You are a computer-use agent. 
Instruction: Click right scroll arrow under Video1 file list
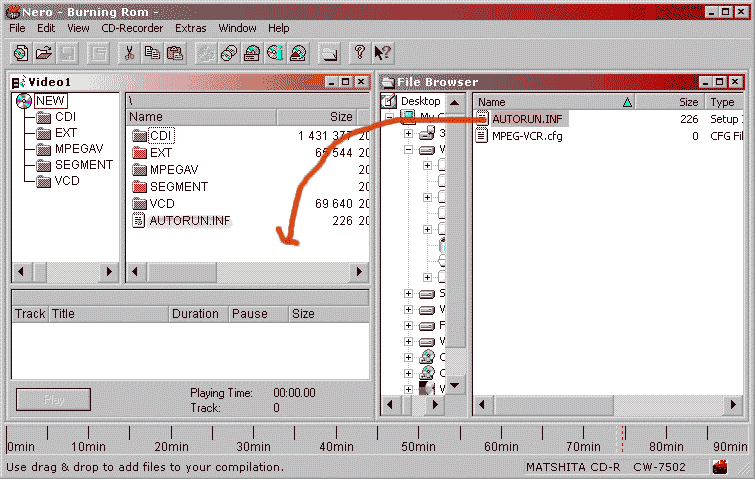(359, 272)
